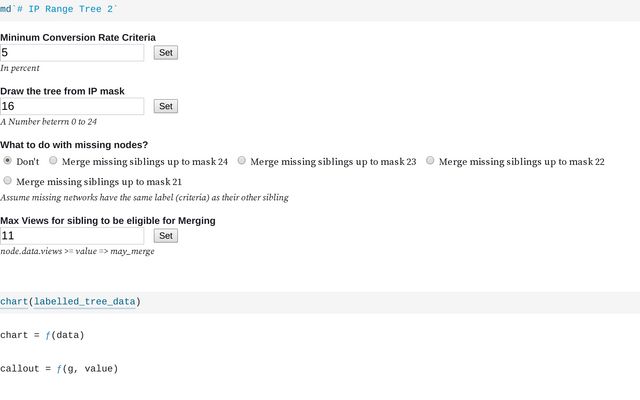640x400 pixels.
Task: Focus the Max Views input containing 11
Action: point(72,236)
